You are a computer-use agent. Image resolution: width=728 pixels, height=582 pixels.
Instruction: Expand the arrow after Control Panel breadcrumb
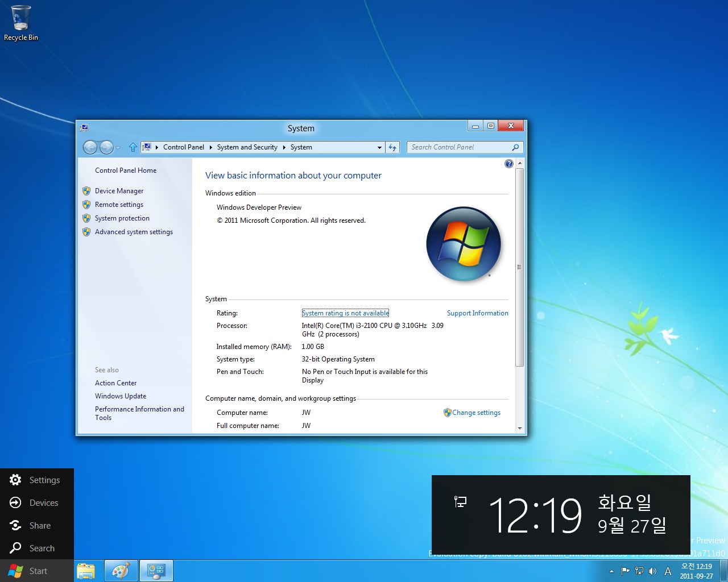click(211, 147)
